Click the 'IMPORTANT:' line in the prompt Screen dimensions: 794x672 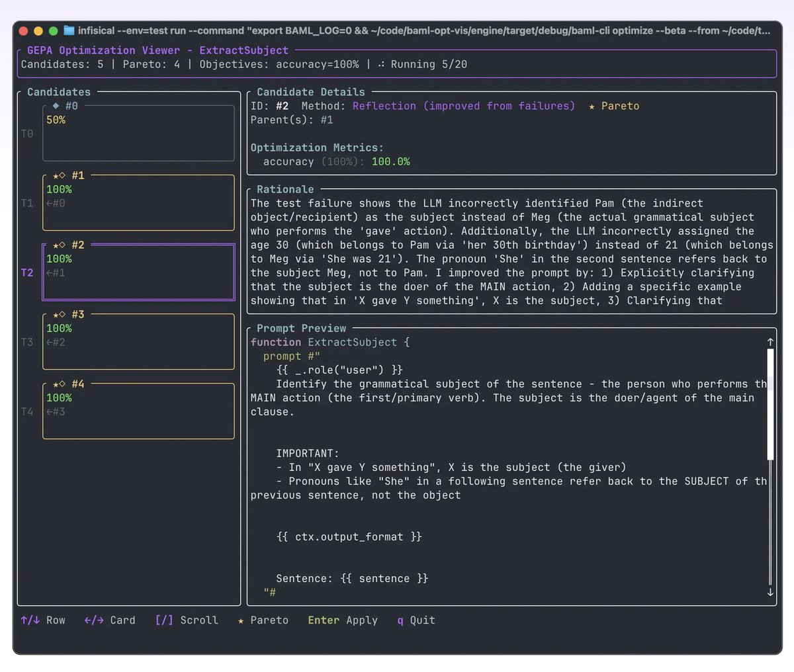pos(308,453)
